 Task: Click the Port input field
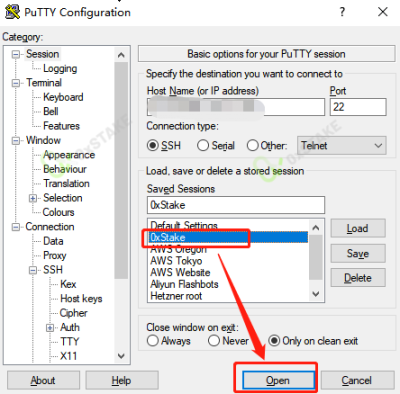358,107
